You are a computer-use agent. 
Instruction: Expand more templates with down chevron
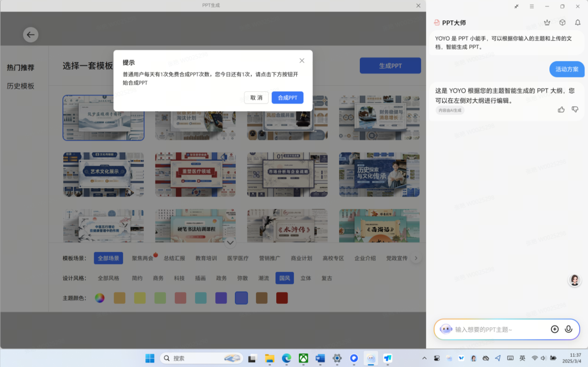coord(230,242)
